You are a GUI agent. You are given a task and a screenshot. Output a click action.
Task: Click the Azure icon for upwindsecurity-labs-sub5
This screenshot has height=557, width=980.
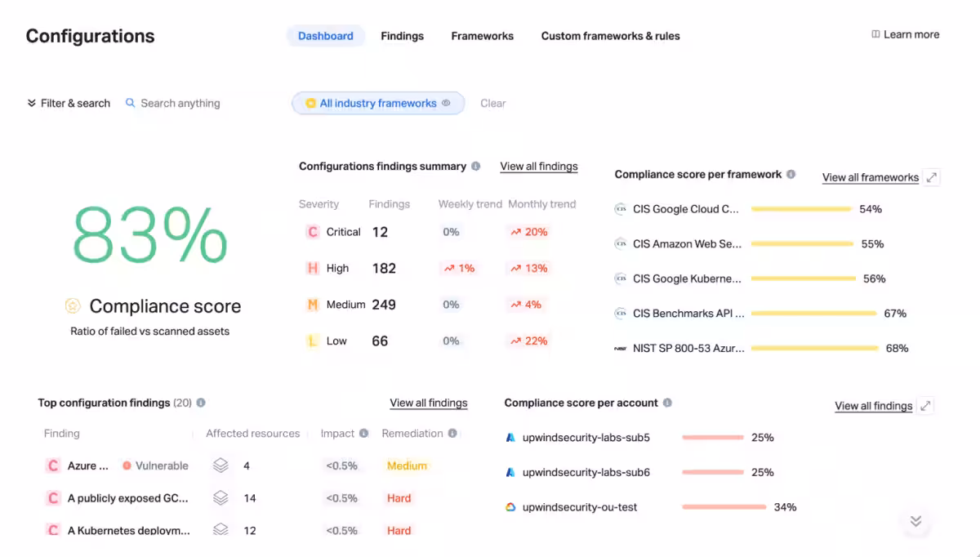pos(510,438)
